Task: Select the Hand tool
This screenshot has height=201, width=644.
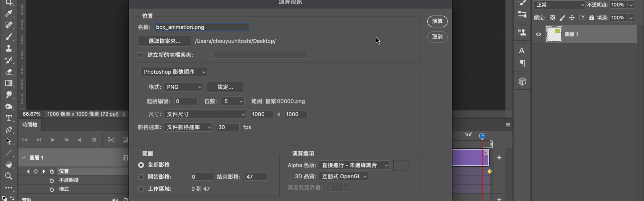Action: click(9, 164)
